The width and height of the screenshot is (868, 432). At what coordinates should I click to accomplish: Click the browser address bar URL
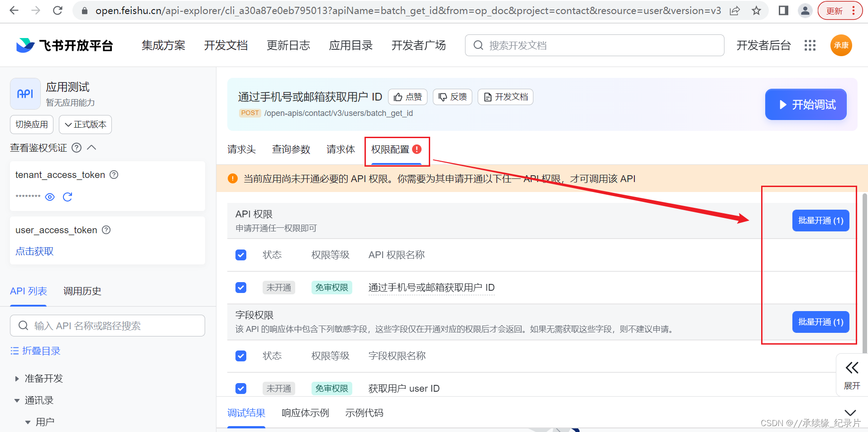(x=408, y=10)
